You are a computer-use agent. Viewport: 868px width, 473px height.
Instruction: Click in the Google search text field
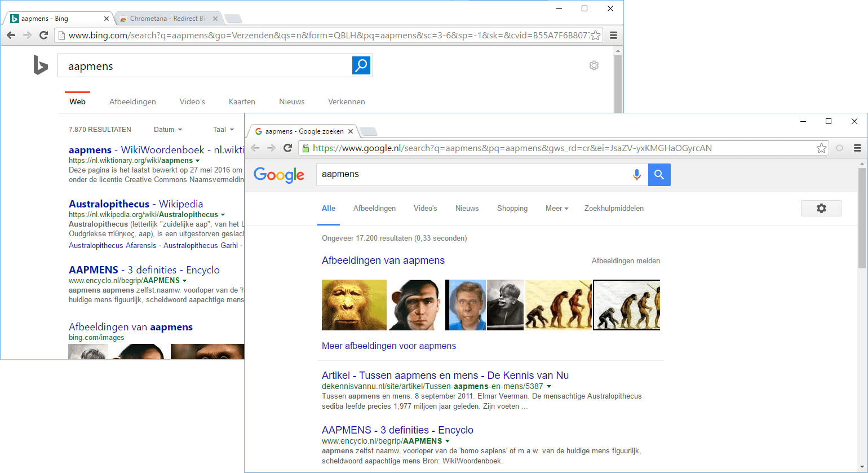pyautogui.click(x=473, y=175)
